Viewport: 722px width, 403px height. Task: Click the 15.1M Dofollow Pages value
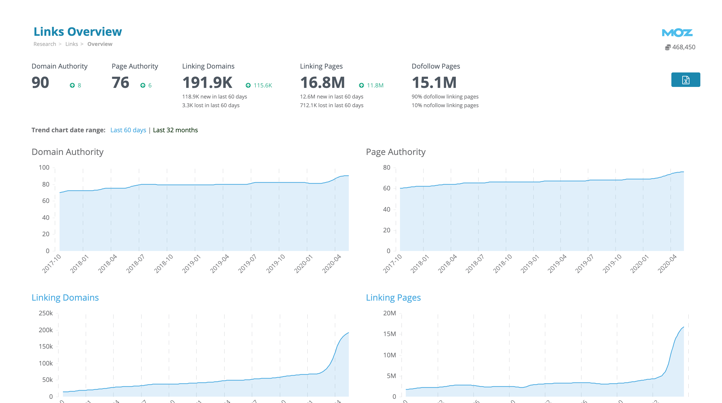coord(434,83)
